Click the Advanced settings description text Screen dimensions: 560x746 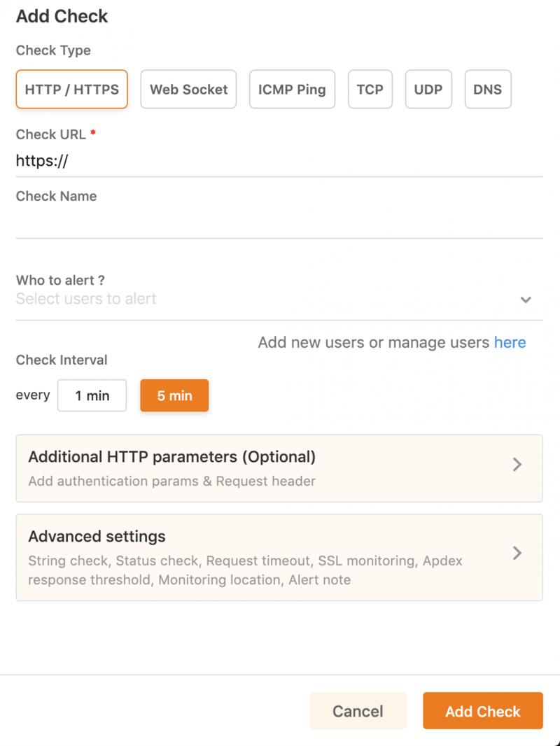[245, 570]
